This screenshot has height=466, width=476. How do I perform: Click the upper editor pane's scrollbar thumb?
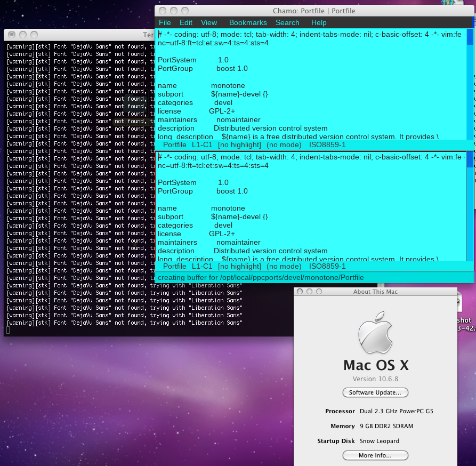(x=470, y=37)
